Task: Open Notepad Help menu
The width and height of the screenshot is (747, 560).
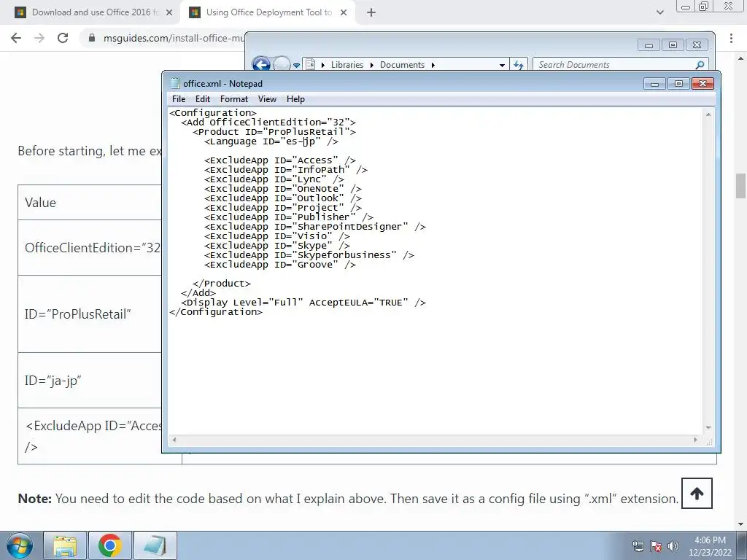Action: (x=295, y=99)
